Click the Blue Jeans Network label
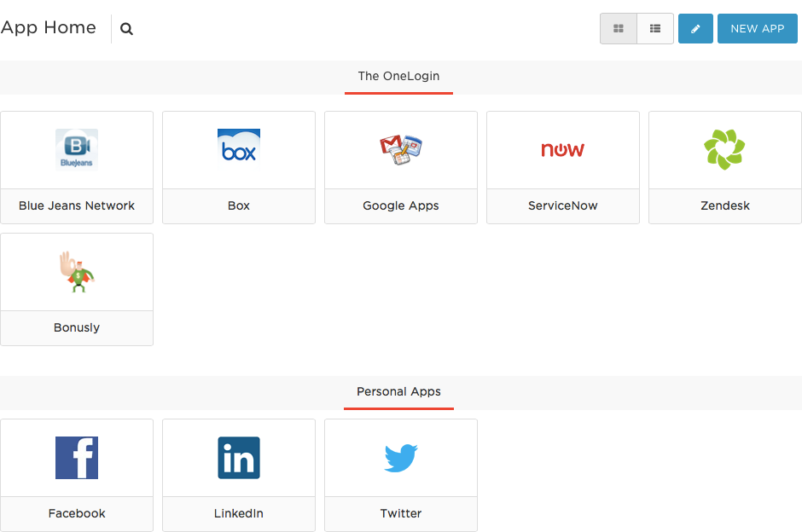Viewport: 802px width, 532px height. (77, 206)
